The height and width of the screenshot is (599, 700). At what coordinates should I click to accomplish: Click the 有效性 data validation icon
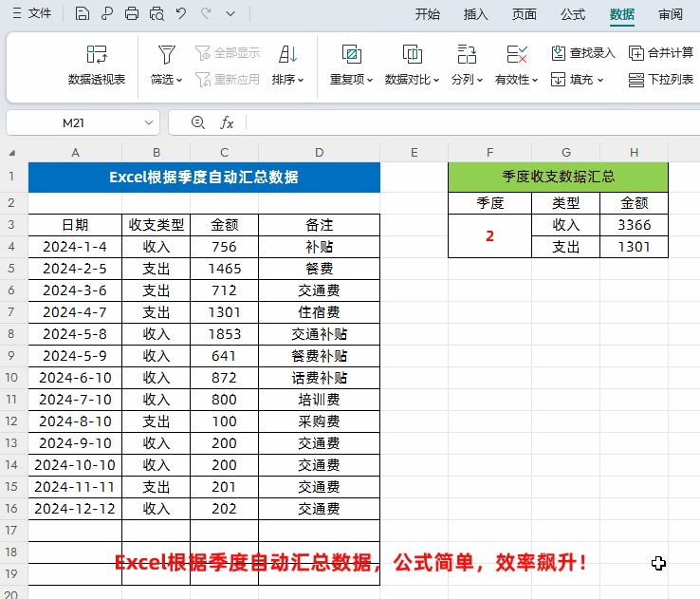click(x=517, y=54)
